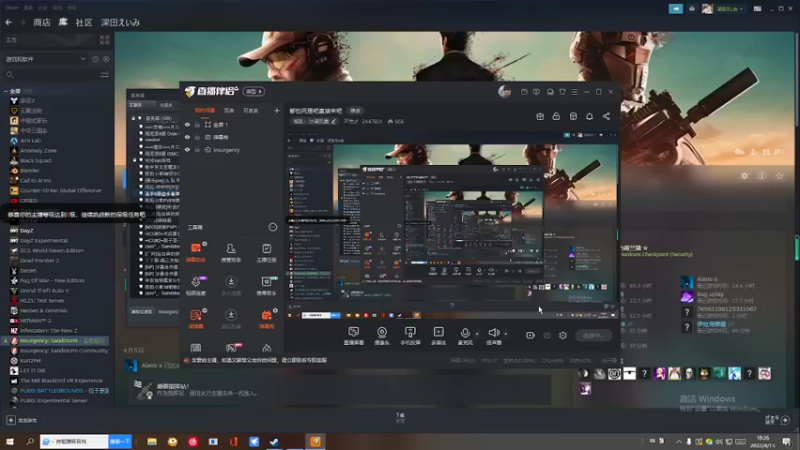Open the 深田えいみ profile tab in Steam
This screenshot has height=450, width=800.
[120, 22]
